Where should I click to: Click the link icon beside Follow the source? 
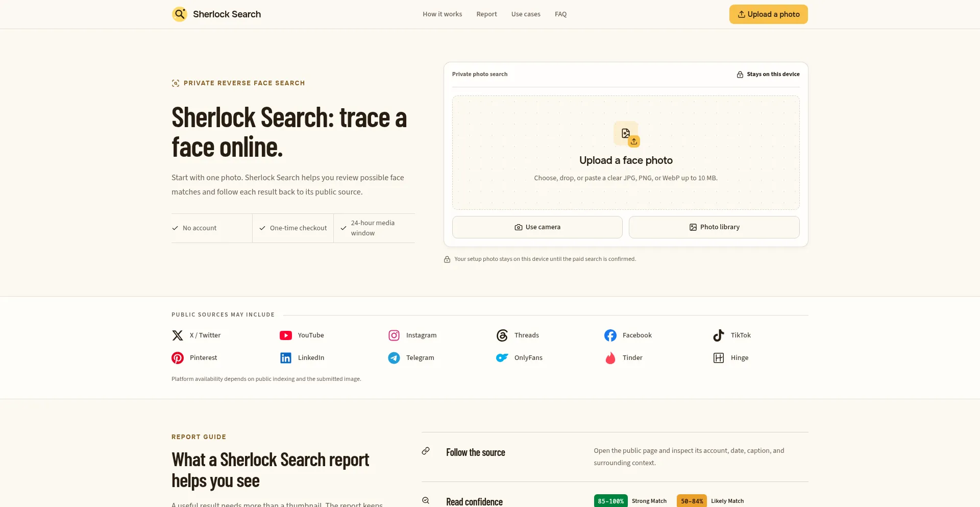point(426,451)
